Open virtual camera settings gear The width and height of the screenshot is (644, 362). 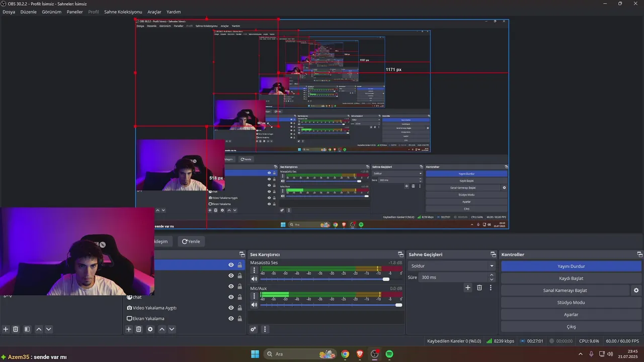coord(636,291)
